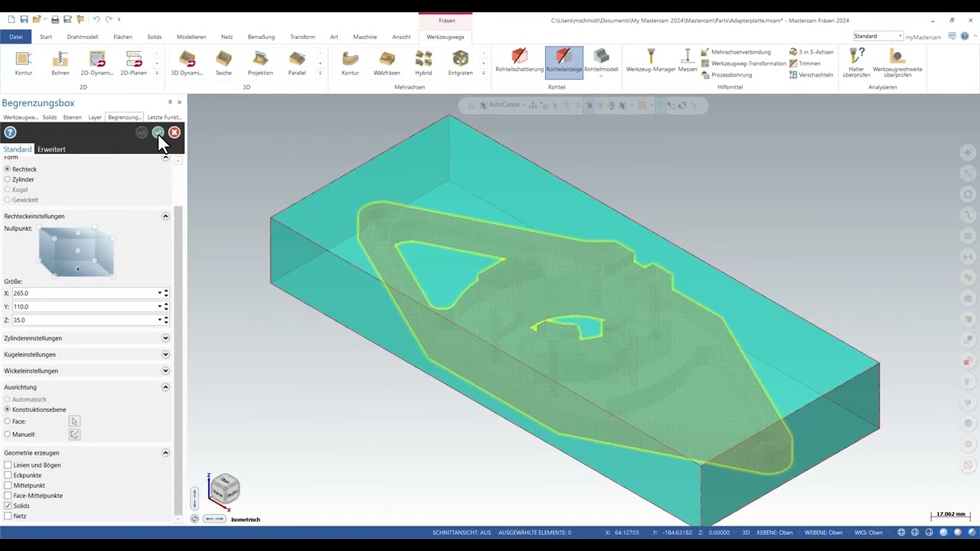Switch to the Erweitert panel tab

point(51,149)
